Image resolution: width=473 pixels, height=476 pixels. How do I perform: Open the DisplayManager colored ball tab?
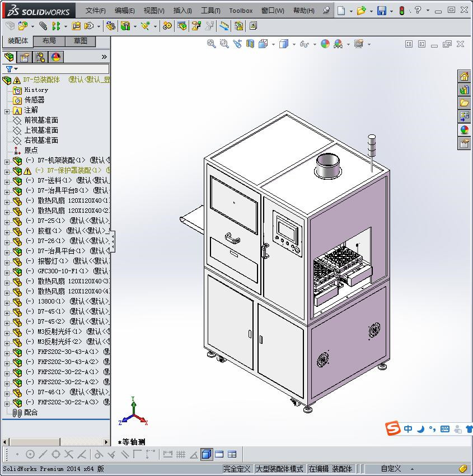[55, 57]
